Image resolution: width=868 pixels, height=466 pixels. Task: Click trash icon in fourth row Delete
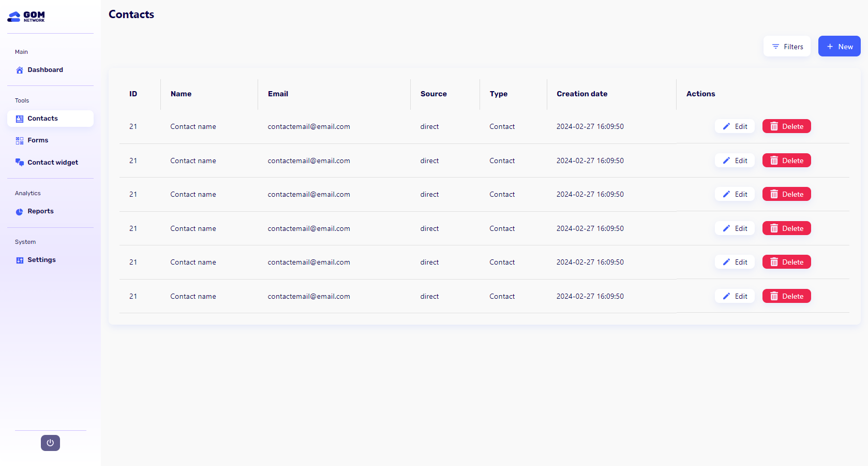(x=774, y=228)
